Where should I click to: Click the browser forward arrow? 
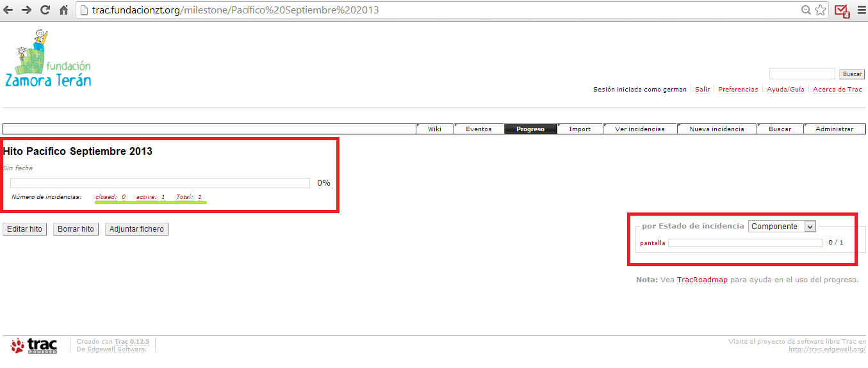point(27,10)
